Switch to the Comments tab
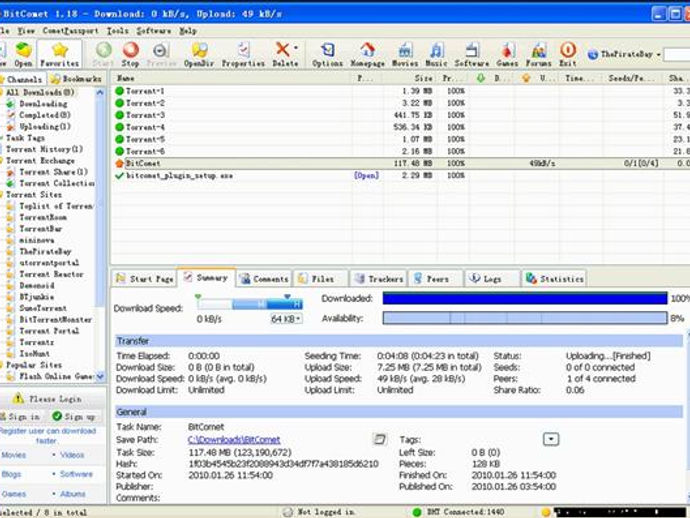This screenshot has height=518, width=690. 264,279
